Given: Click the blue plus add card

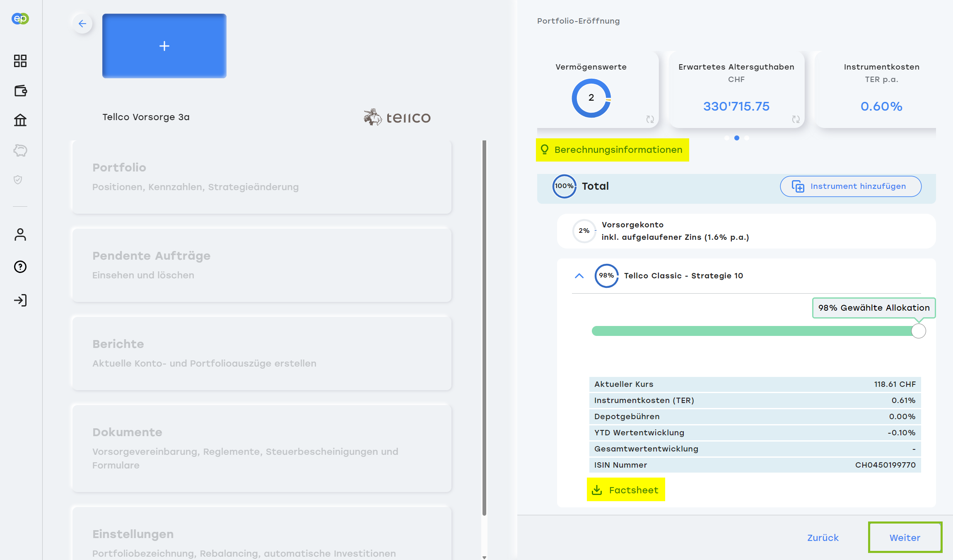Looking at the screenshot, I should click(164, 46).
